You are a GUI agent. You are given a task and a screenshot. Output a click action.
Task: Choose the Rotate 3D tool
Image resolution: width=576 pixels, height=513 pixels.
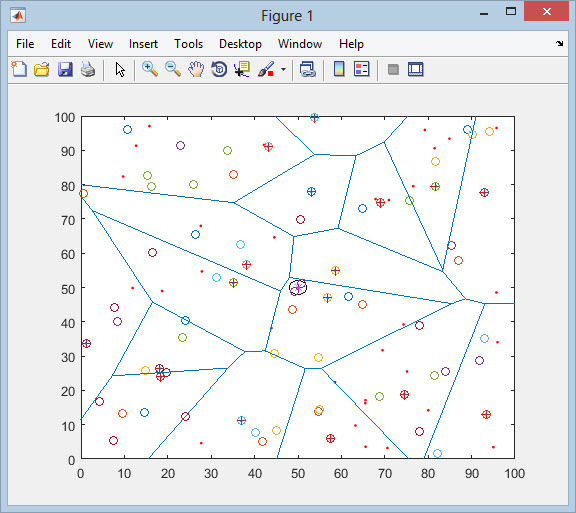point(219,69)
